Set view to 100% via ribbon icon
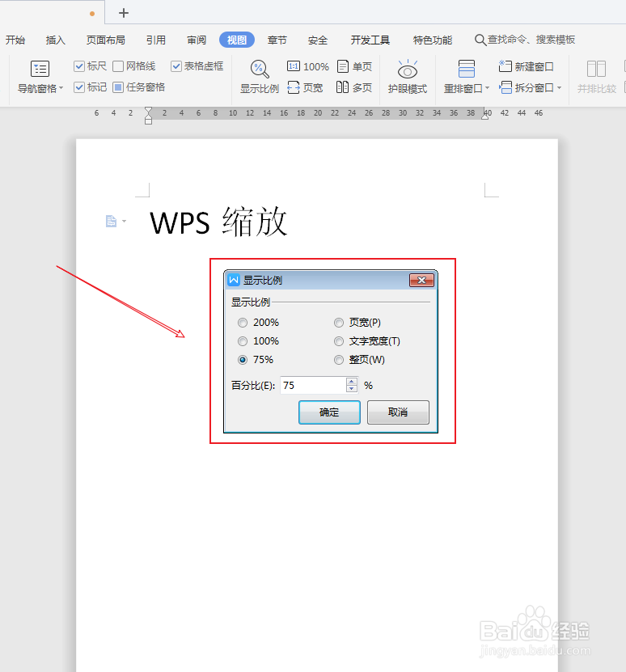This screenshot has width=626, height=672. (294, 66)
